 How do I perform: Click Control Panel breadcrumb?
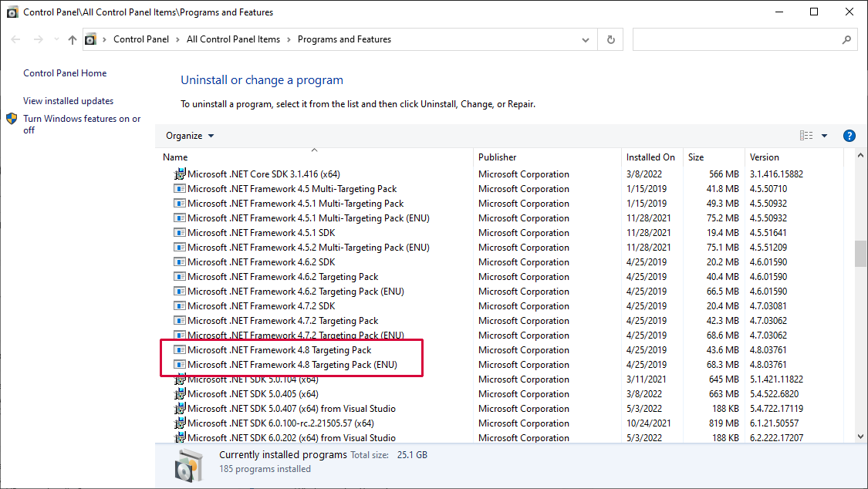(141, 39)
